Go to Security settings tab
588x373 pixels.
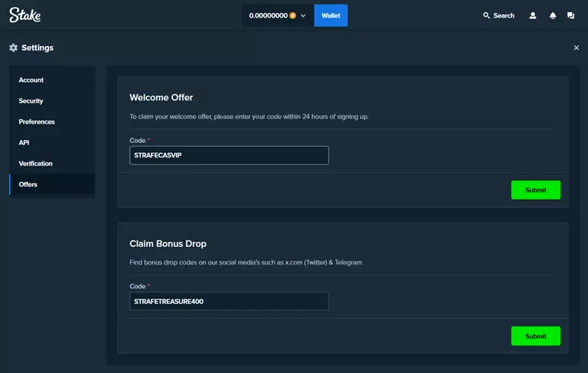click(x=52, y=101)
